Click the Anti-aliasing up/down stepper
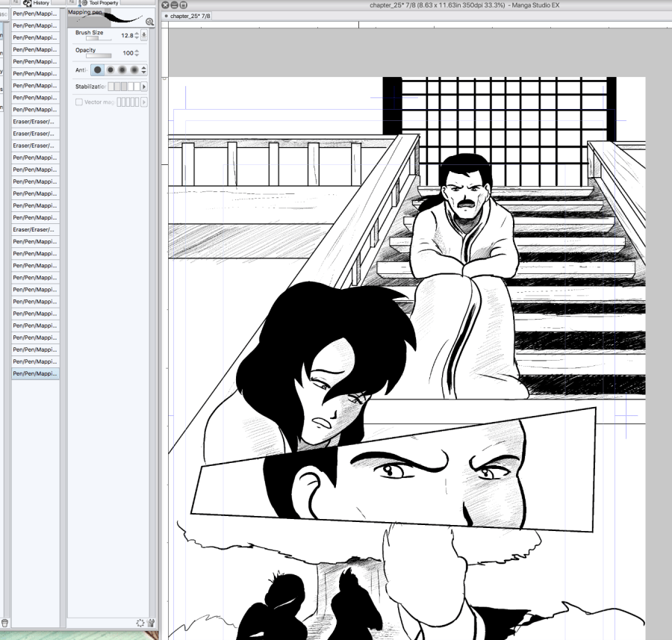 point(144,70)
